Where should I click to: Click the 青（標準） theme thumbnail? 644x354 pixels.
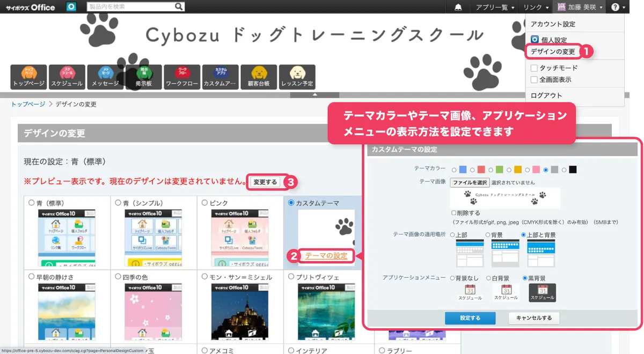67,238
